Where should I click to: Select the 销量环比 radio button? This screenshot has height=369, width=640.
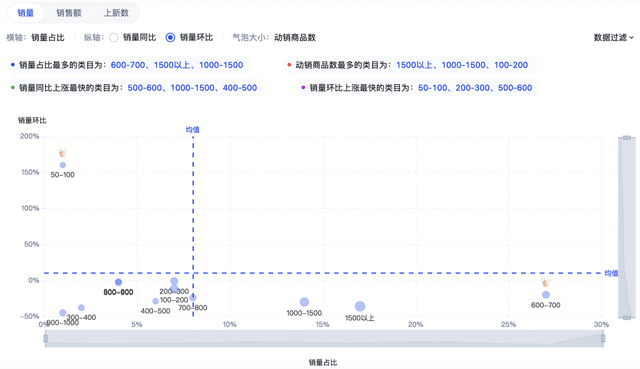(x=170, y=38)
